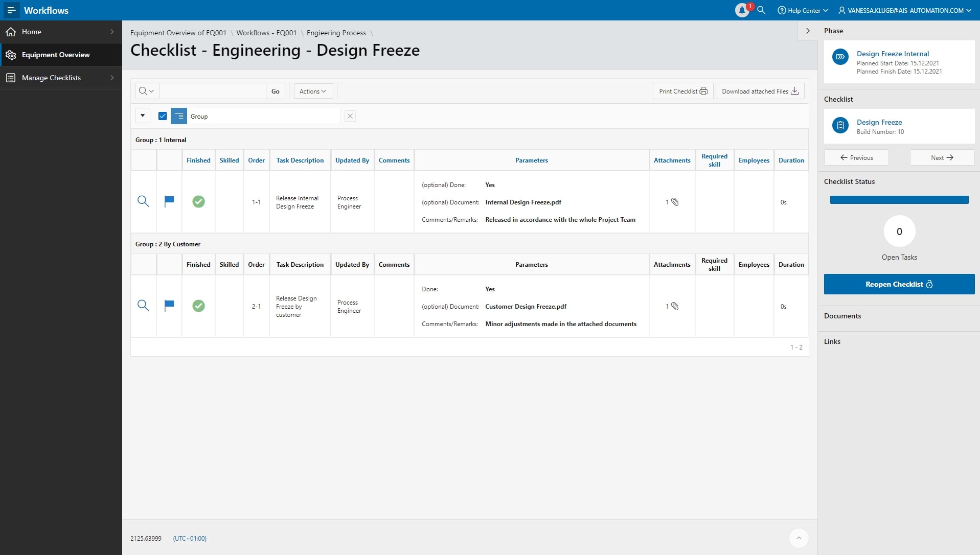This screenshot has height=555, width=980.
Task: Toggle the hamburger navigation menu icon
Action: 11,10
